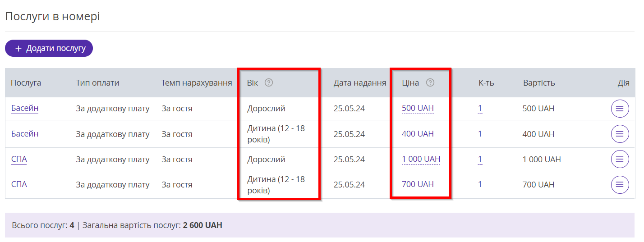Open actions menu for the 700 UAH СПА row

(x=620, y=184)
